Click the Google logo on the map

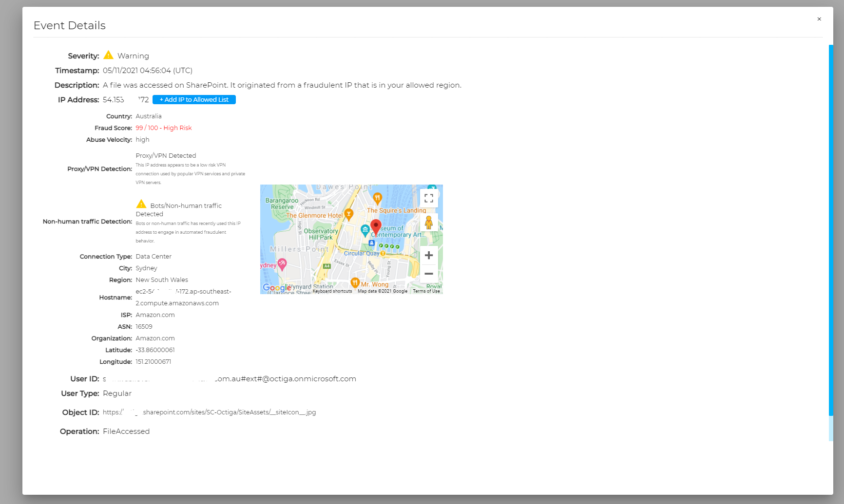tap(276, 288)
